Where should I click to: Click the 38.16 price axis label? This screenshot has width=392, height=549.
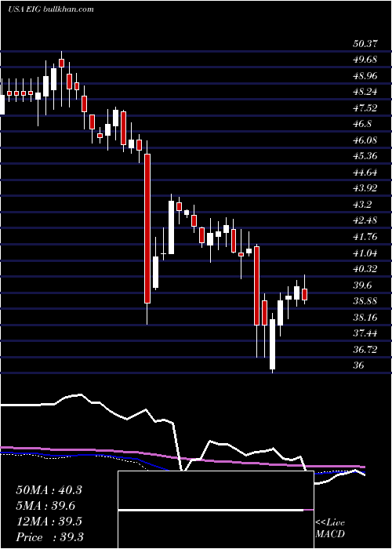coord(365,317)
